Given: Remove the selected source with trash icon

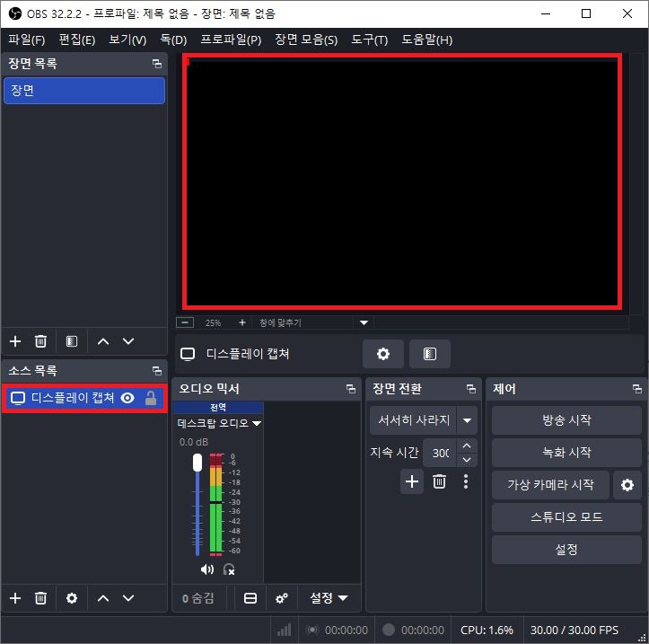Looking at the screenshot, I should click(x=40, y=598).
